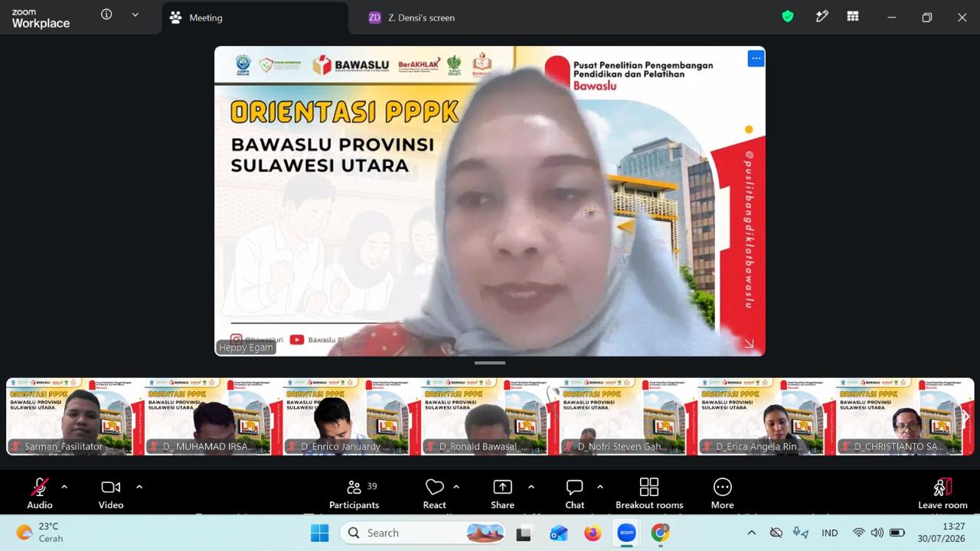Select D_CHRISTIANTO SA participant thumbnail
The height and width of the screenshot is (551, 980).
point(904,416)
